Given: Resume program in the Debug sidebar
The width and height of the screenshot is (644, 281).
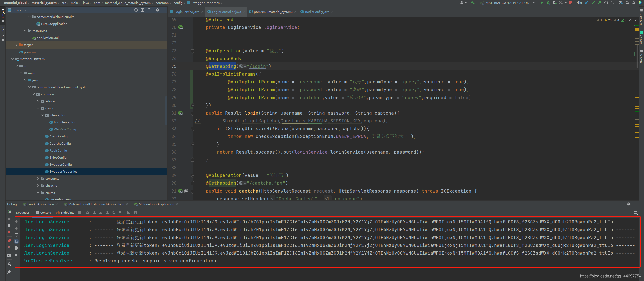Looking at the screenshot, I should point(9,219).
